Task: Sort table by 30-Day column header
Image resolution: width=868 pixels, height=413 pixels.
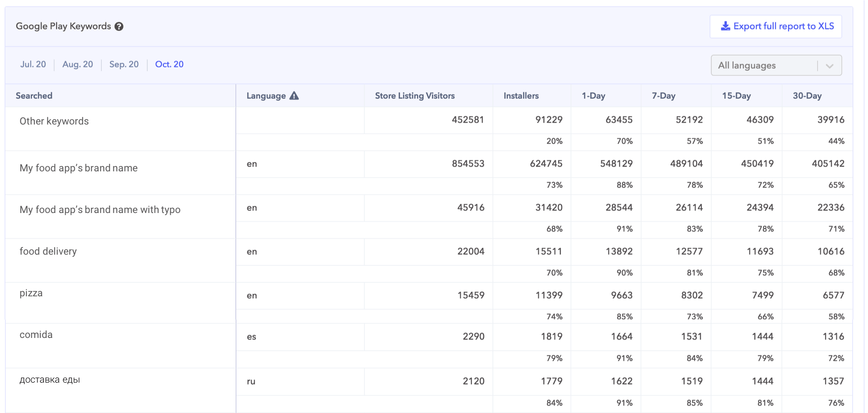Action: click(807, 96)
